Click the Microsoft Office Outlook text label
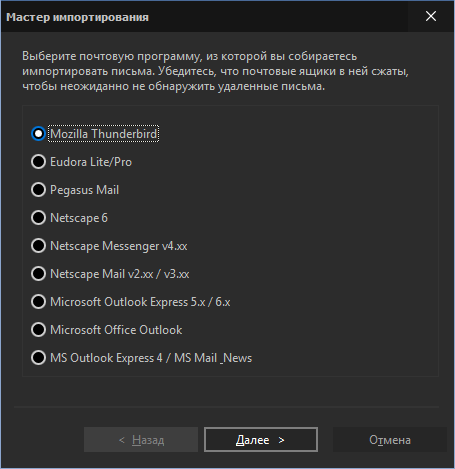The height and width of the screenshot is (469, 455). tap(116, 330)
